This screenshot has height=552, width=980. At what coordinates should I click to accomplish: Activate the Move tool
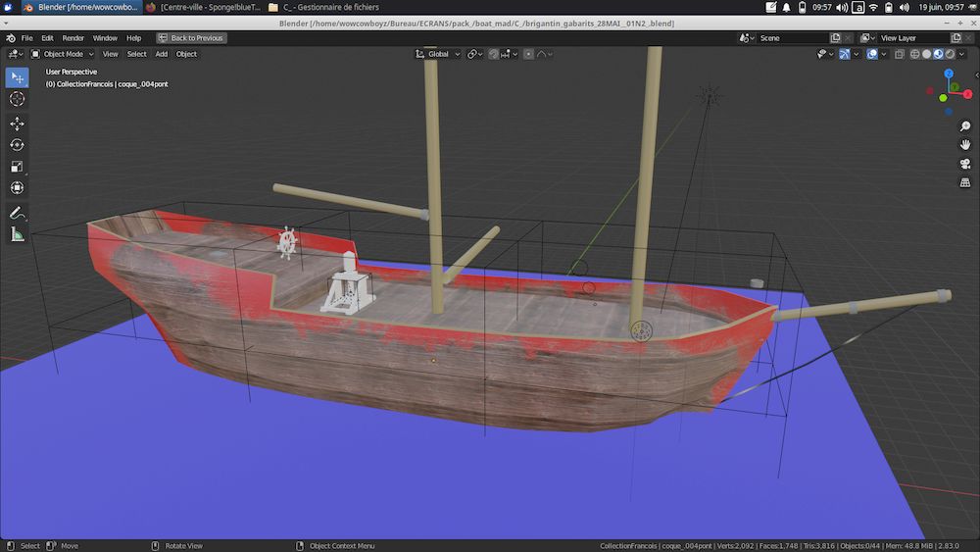(17, 124)
